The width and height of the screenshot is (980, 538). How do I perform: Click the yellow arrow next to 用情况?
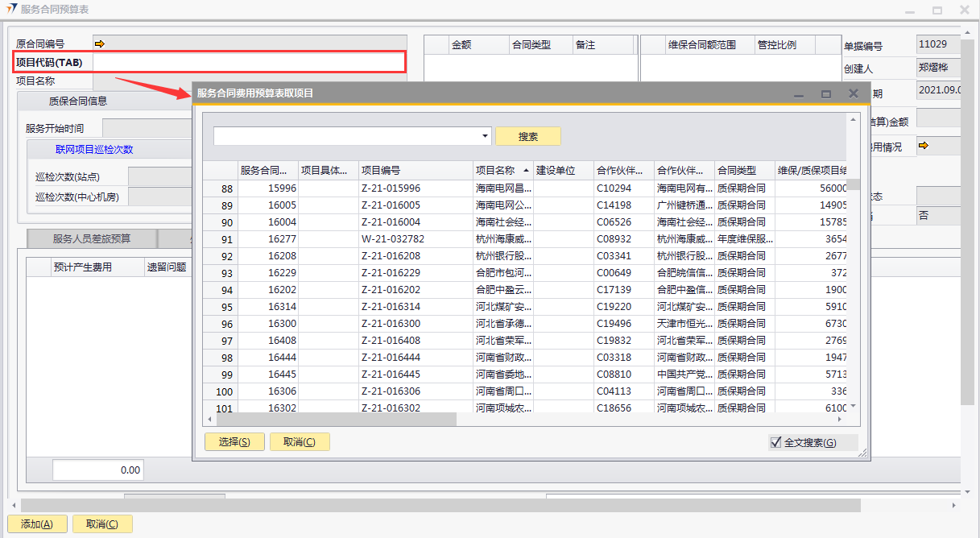(924, 146)
